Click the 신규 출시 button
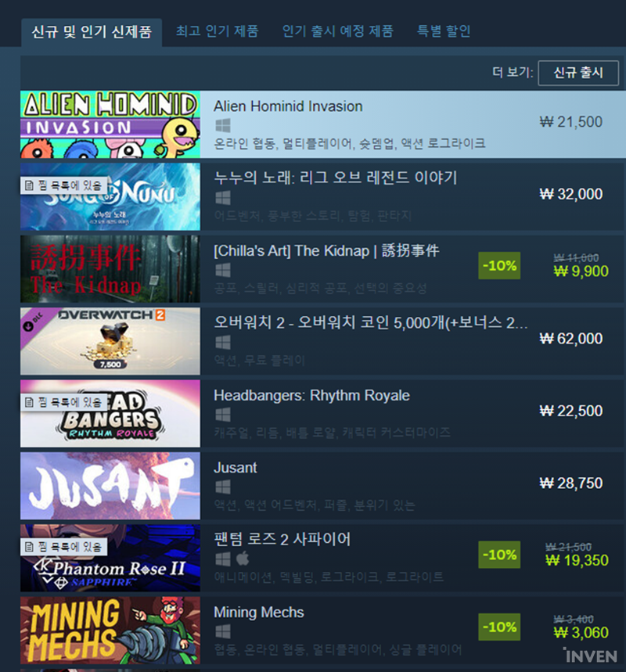Screen dimensions: 626x672 [578, 73]
